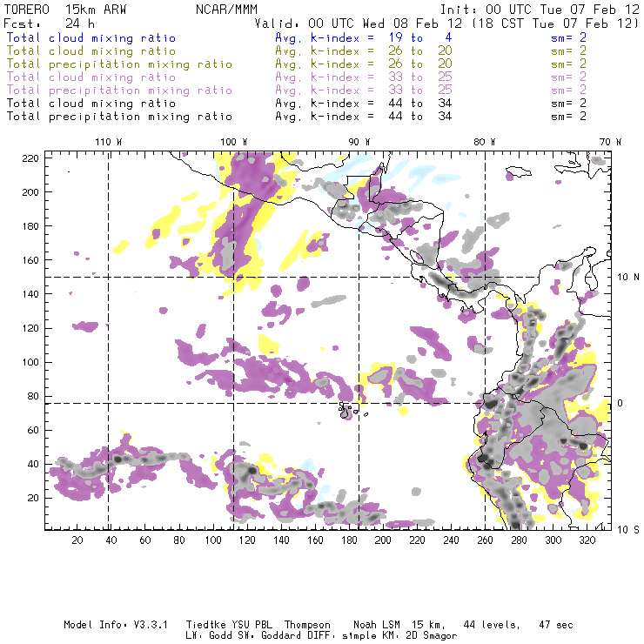Viewport: 644px width, 644px height.
Task: Select the "NCAR/MMM" header label
Action: (x=227, y=10)
